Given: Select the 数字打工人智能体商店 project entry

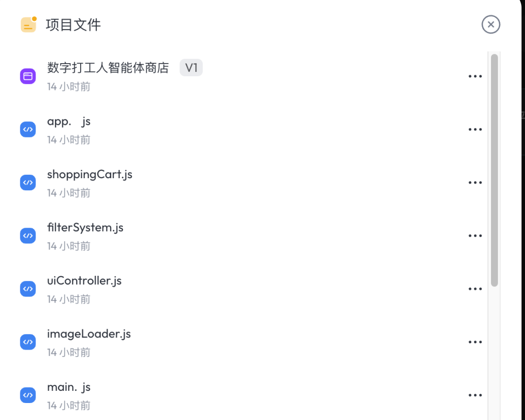Looking at the screenshot, I should tap(108, 67).
